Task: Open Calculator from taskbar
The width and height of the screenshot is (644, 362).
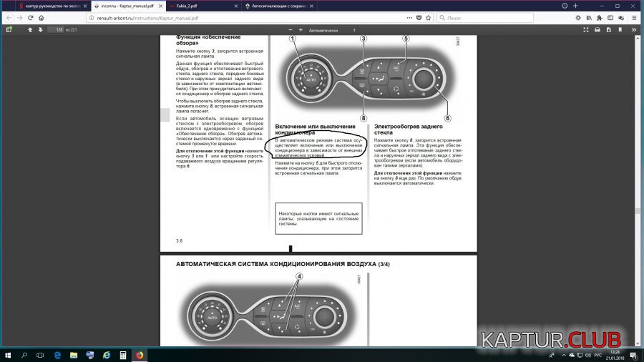Action: [123, 355]
